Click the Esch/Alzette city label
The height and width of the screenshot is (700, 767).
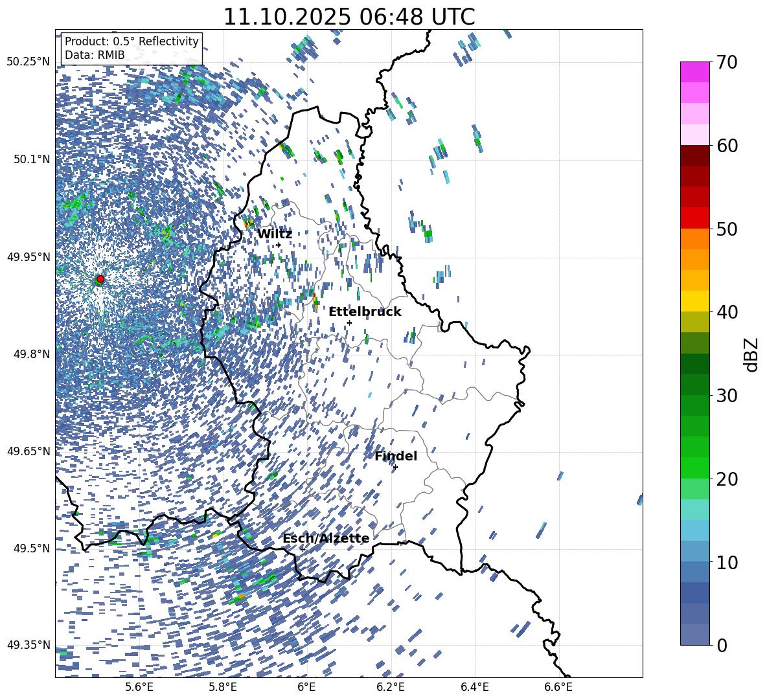click(x=326, y=539)
